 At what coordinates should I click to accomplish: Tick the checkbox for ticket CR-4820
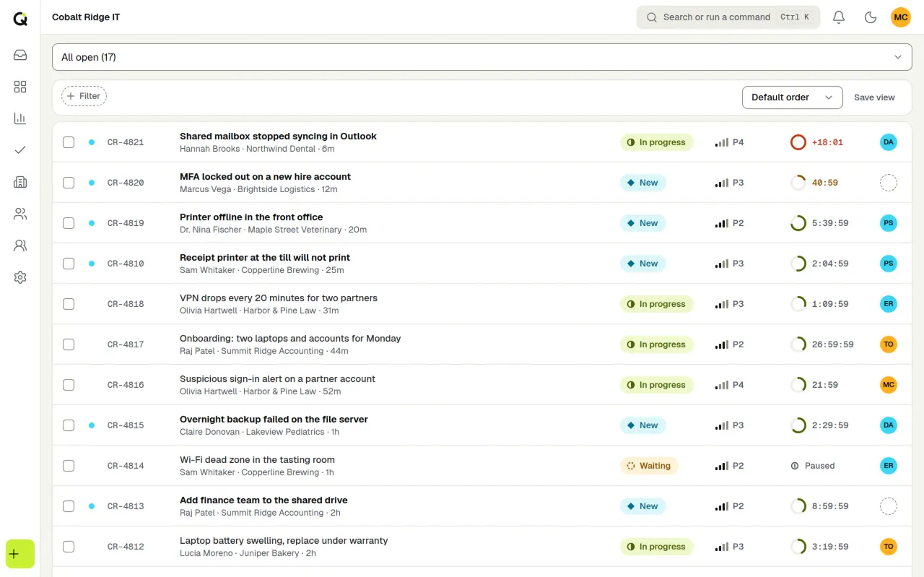pos(69,183)
